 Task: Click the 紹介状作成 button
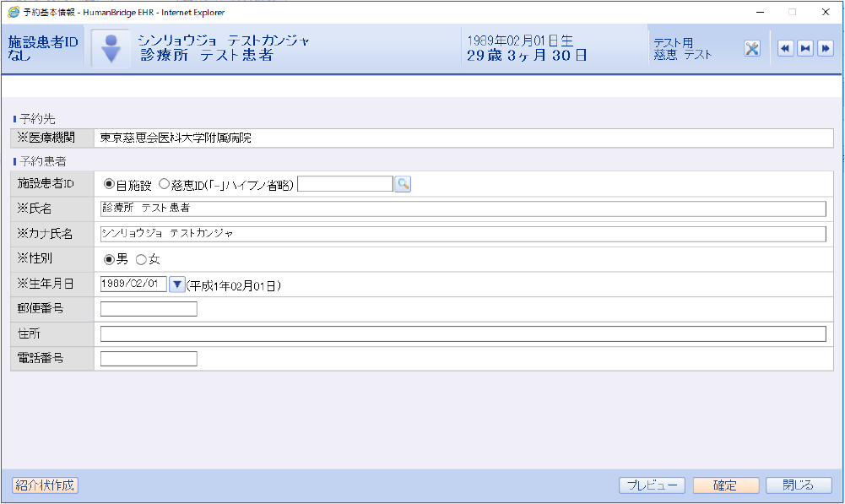[45, 485]
